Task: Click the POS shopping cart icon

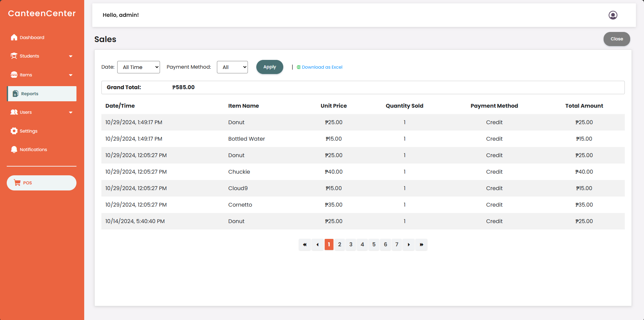Action: point(17,183)
